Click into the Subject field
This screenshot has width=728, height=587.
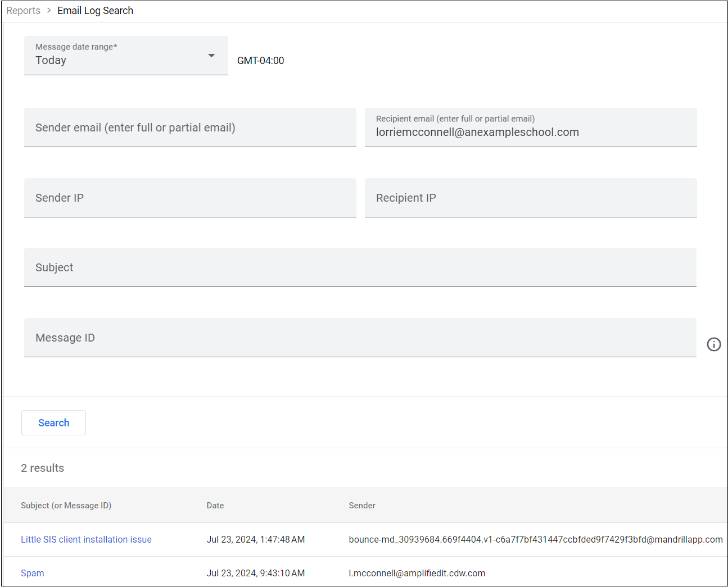[x=360, y=267]
